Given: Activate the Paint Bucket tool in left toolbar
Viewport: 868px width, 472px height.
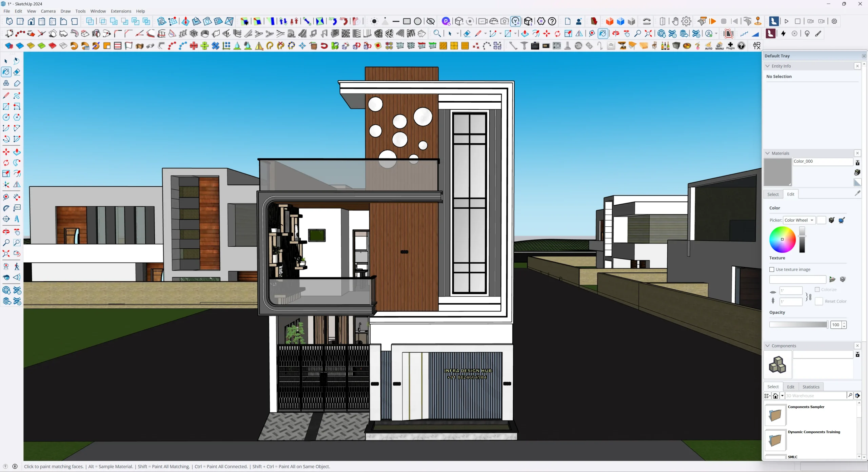Looking at the screenshot, I should coord(6,72).
